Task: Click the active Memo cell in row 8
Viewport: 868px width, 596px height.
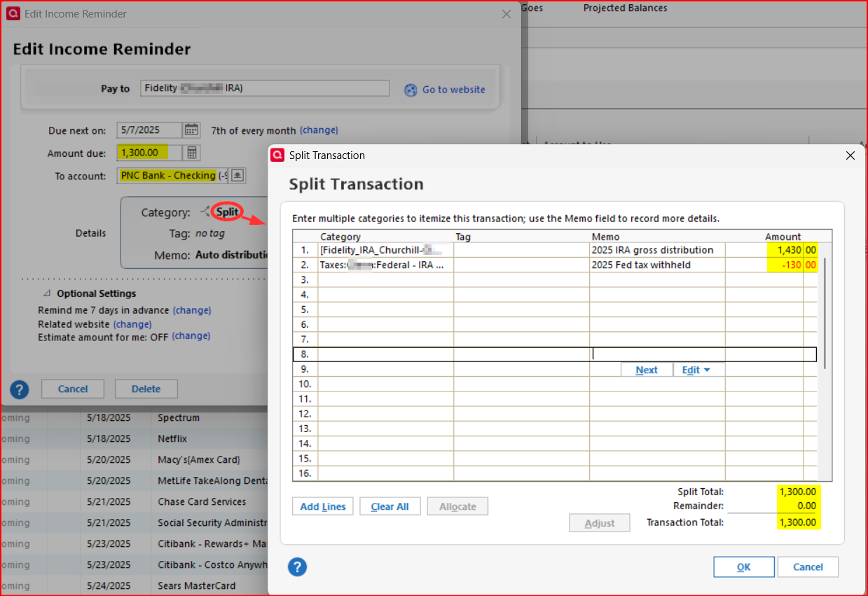Action: (657, 354)
